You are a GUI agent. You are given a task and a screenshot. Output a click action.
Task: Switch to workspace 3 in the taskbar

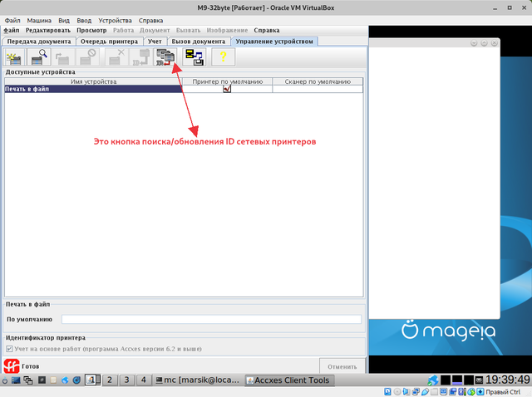pos(126,380)
